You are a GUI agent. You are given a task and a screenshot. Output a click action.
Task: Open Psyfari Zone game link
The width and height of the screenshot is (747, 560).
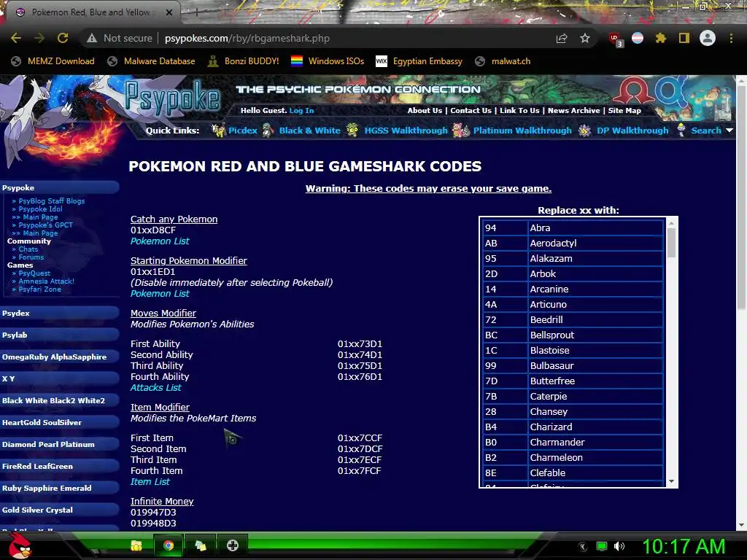click(x=39, y=289)
